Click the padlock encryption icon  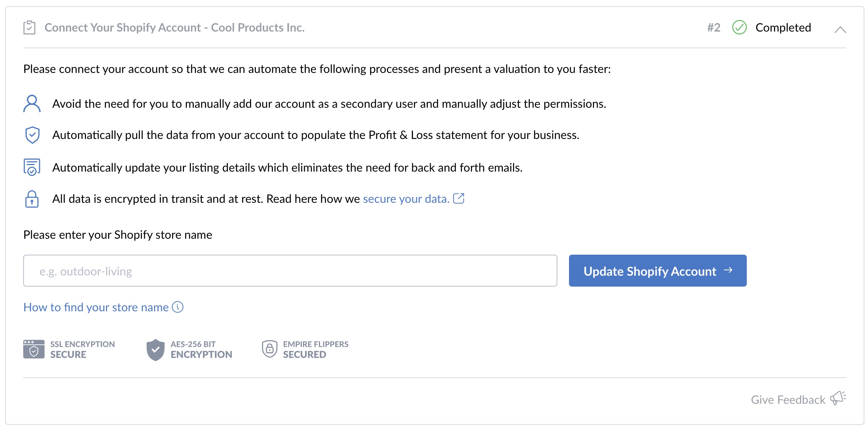[32, 199]
